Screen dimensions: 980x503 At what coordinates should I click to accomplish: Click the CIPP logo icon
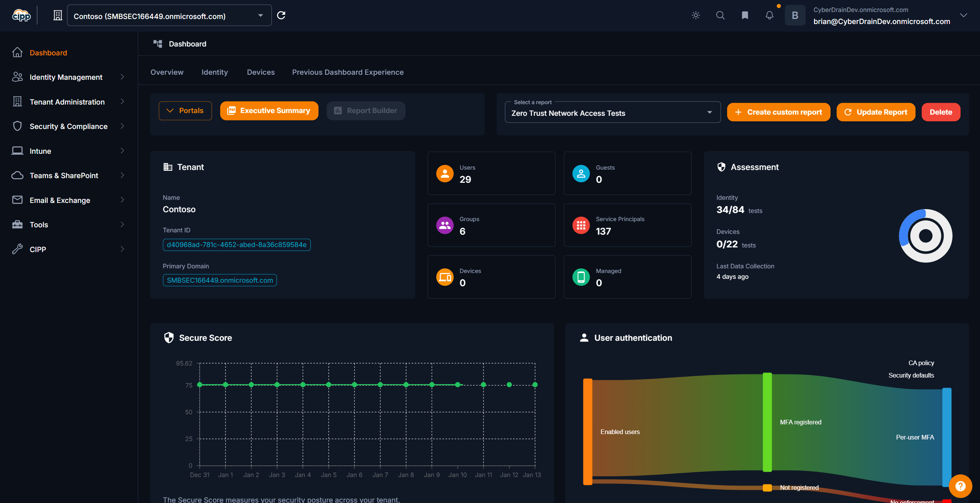tap(21, 15)
